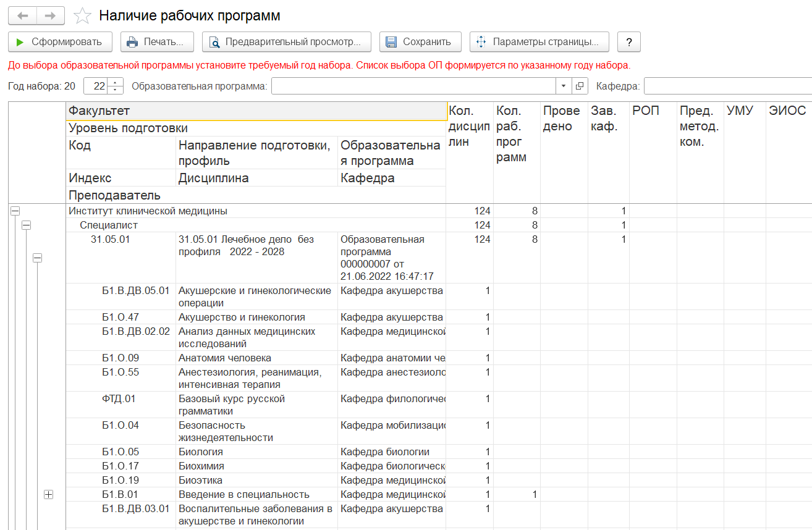The height and width of the screenshot is (530, 812).
Task: Select the Кафедра биологии cell
Action: pyautogui.click(x=392, y=452)
